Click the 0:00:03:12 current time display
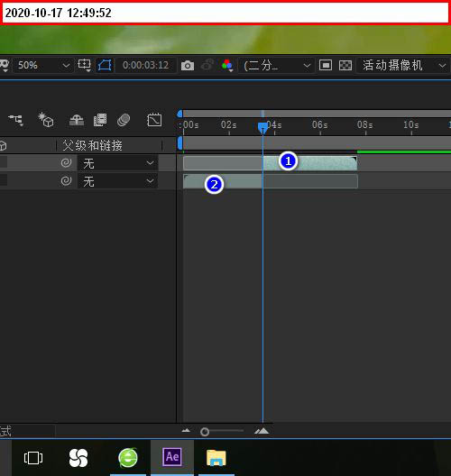 pyautogui.click(x=145, y=65)
